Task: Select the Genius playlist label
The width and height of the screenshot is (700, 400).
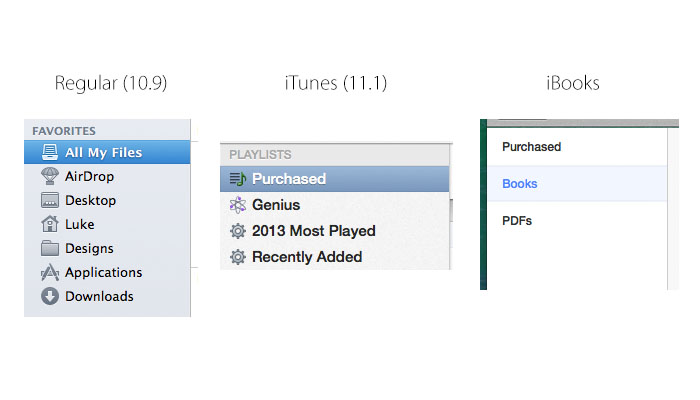Action: click(276, 205)
